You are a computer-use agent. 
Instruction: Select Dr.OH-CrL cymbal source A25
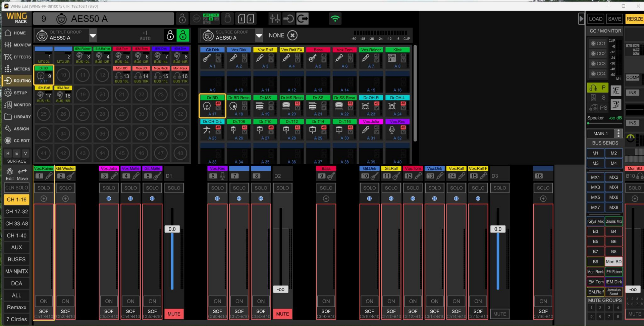[207, 130]
